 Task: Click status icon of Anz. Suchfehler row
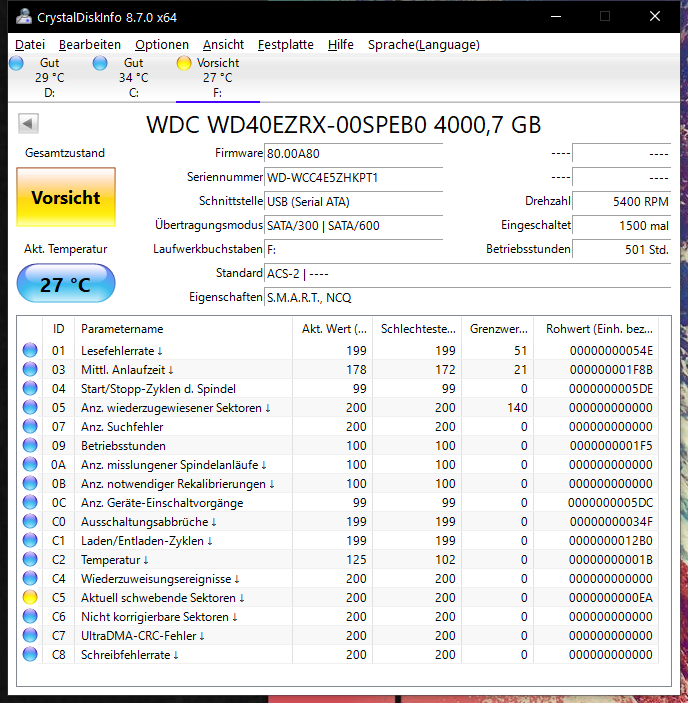(30, 426)
